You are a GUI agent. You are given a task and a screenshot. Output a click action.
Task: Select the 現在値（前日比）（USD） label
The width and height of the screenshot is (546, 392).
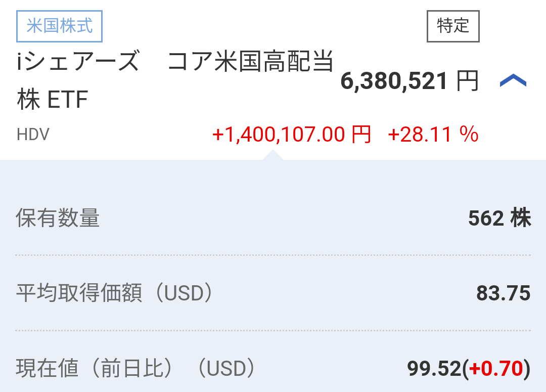coord(135,369)
